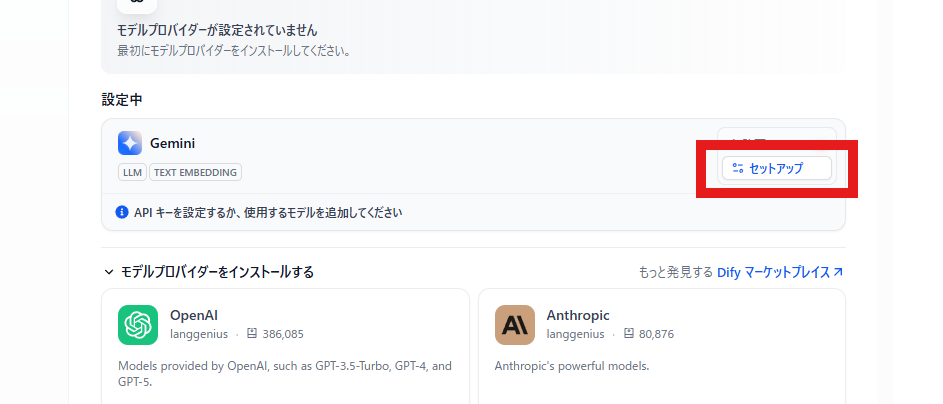Select the LLM tag under Gemini

[x=132, y=172]
